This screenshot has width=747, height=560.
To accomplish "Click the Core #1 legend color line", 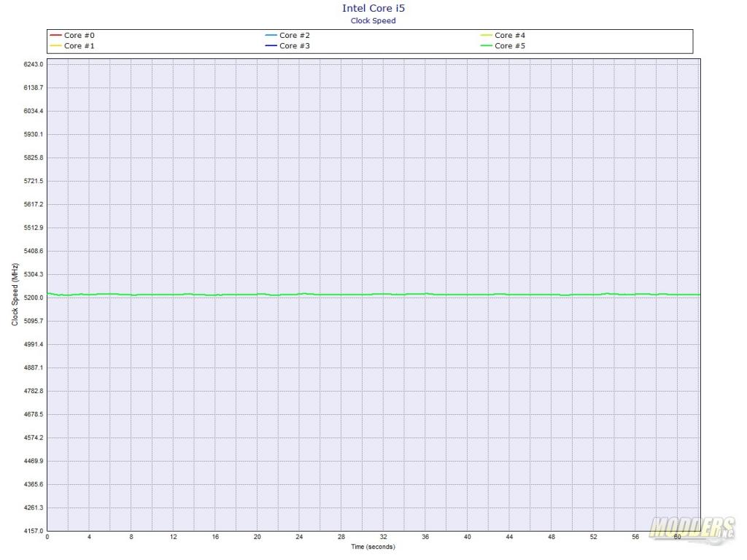I will point(55,46).
